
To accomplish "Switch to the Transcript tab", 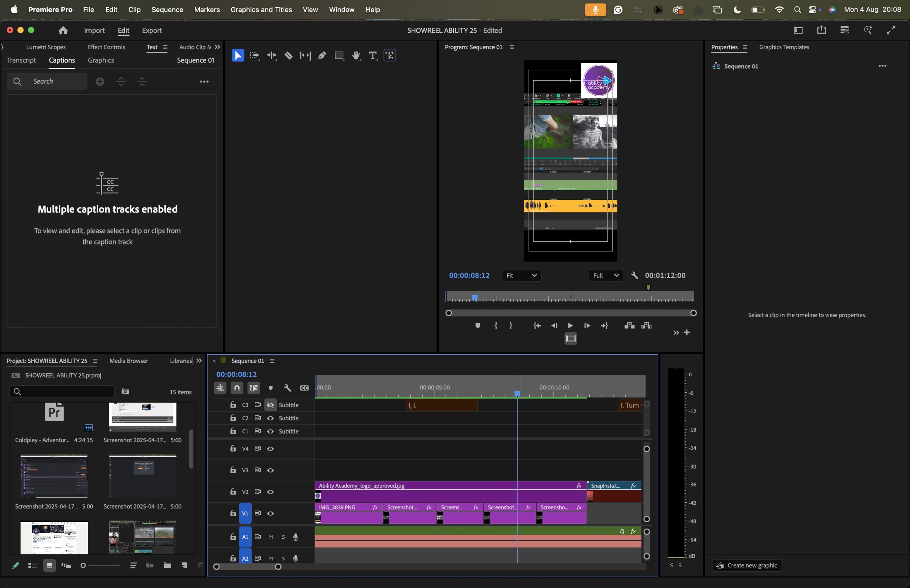I will pos(21,60).
